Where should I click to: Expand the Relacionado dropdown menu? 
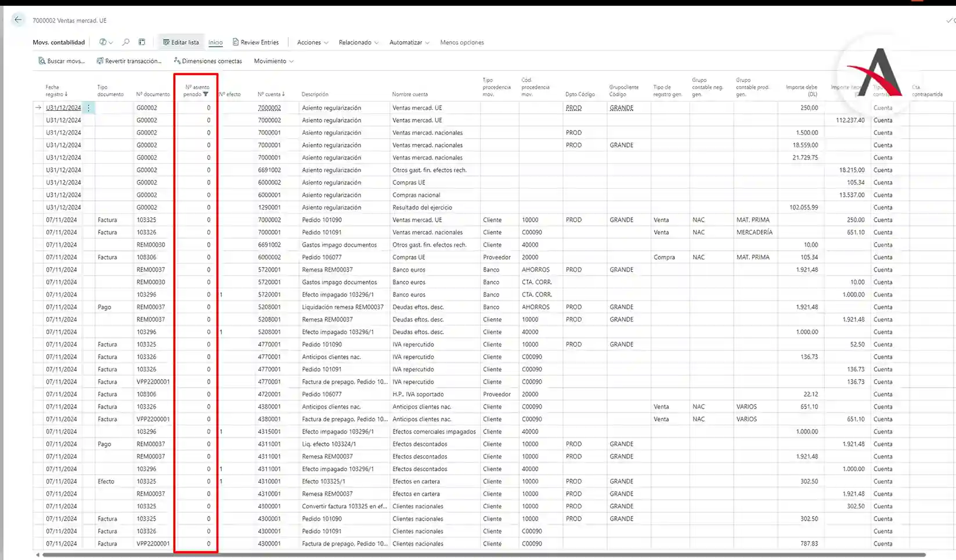click(x=358, y=42)
